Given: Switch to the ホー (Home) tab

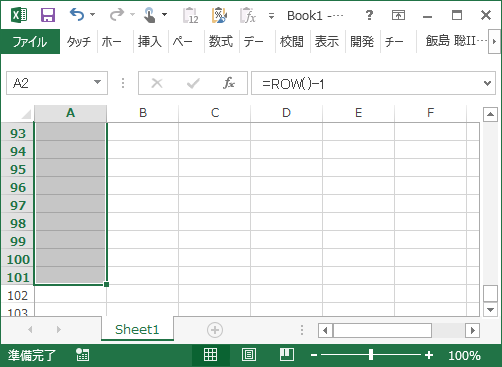Looking at the screenshot, I should coord(111,42).
